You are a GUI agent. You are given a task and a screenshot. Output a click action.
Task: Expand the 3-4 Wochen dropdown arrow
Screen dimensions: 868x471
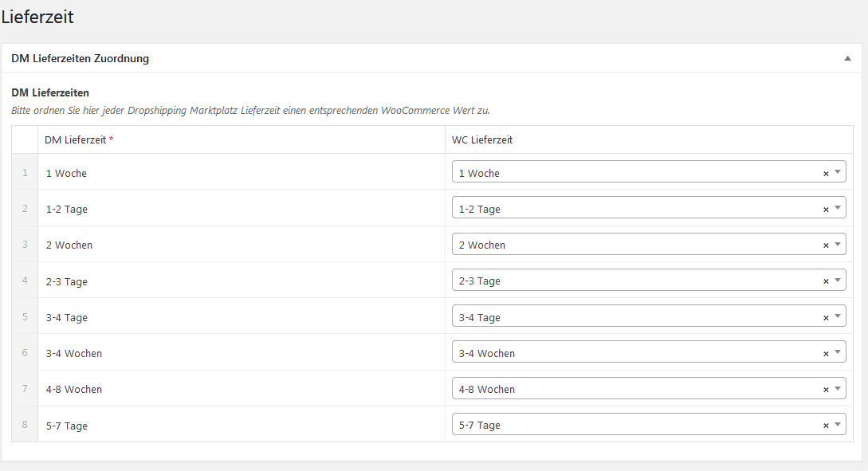click(838, 352)
